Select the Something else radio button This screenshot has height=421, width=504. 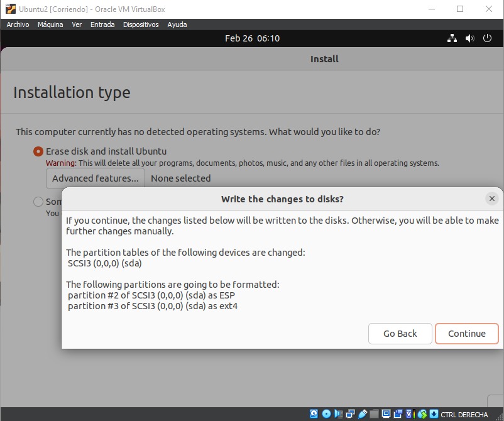pos(38,202)
